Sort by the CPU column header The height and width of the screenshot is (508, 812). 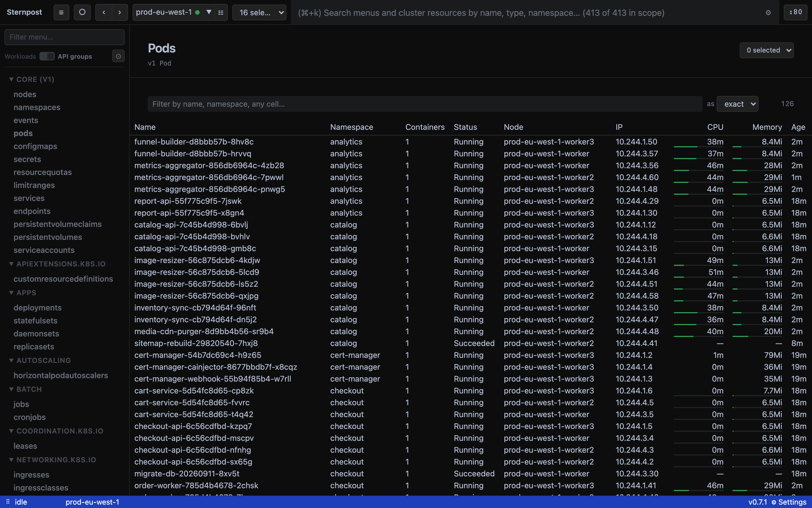[x=715, y=127]
